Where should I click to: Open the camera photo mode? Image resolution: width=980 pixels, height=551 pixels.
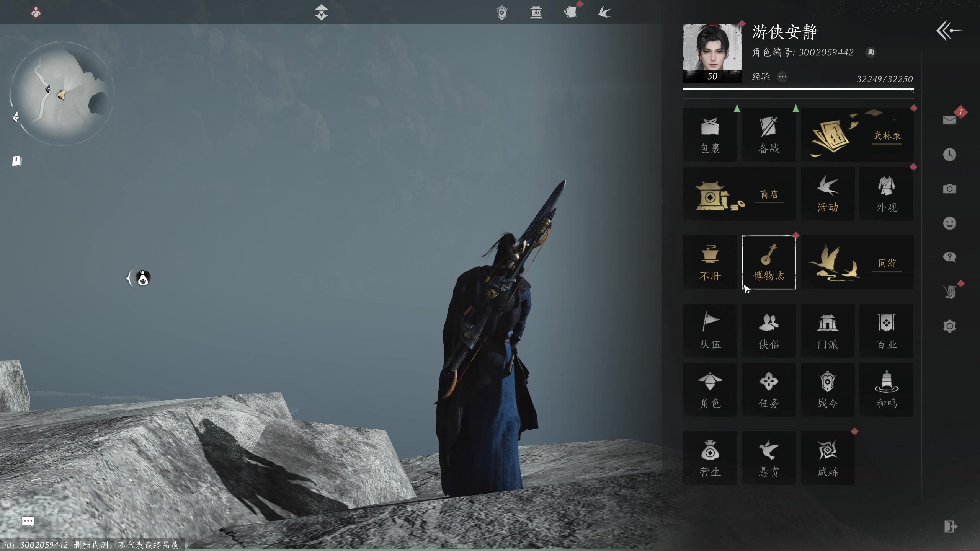[949, 189]
